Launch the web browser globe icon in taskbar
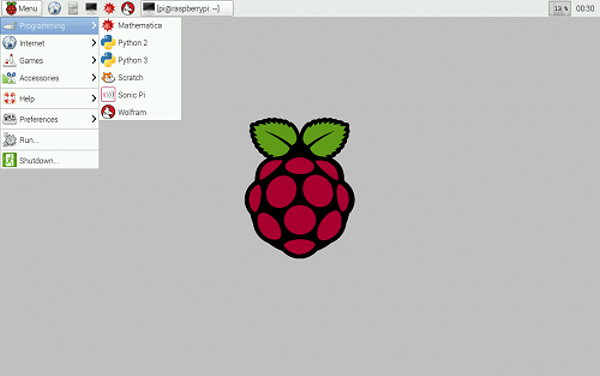Screen dimensions: 600x376 click(x=54, y=8)
